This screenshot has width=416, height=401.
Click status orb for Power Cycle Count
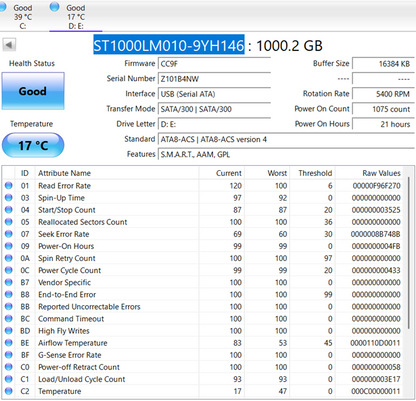(x=9, y=270)
